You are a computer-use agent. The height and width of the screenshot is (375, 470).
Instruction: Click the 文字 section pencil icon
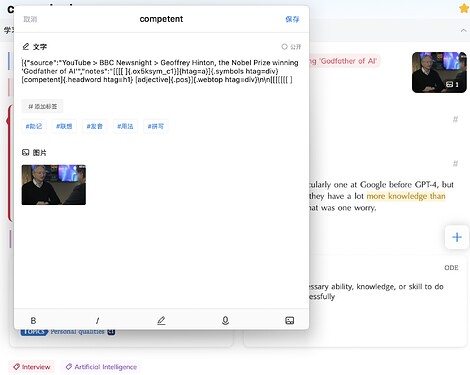click(x=26, y=46)
